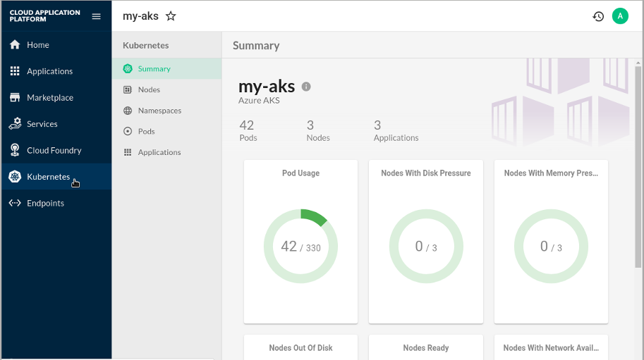The image size is (644, 360).
Task: Open the recent activity history icon
Action: [598, 16]
